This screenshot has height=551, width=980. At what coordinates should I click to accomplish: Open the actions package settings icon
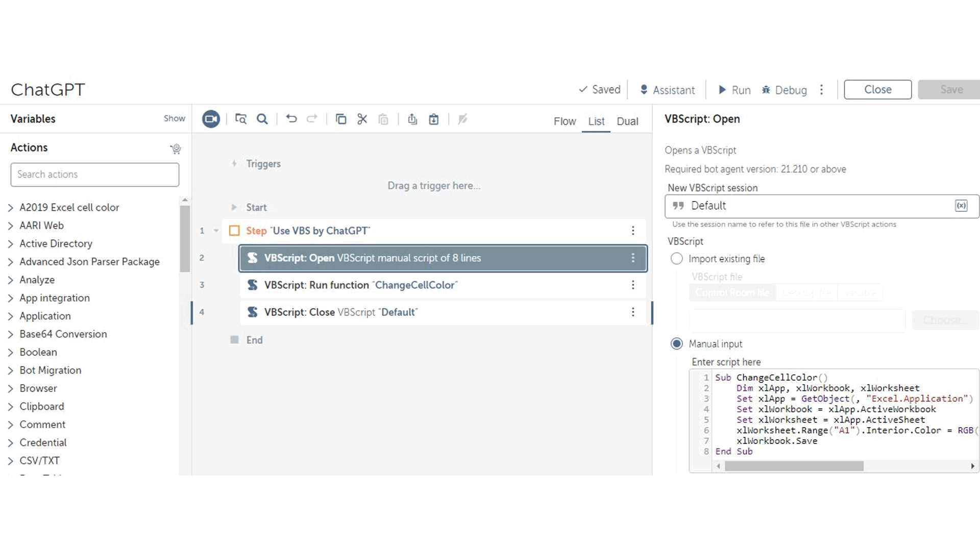[176, 148]
